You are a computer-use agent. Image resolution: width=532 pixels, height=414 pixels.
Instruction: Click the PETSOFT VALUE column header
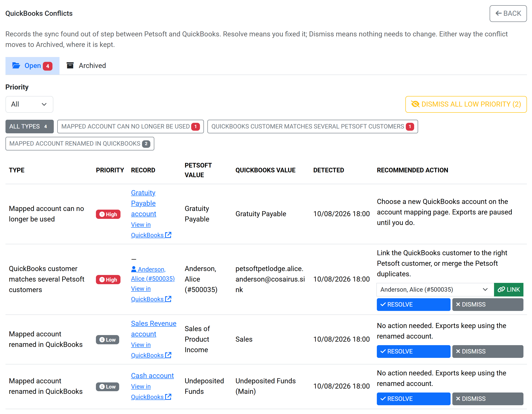(x=198, y=170)
